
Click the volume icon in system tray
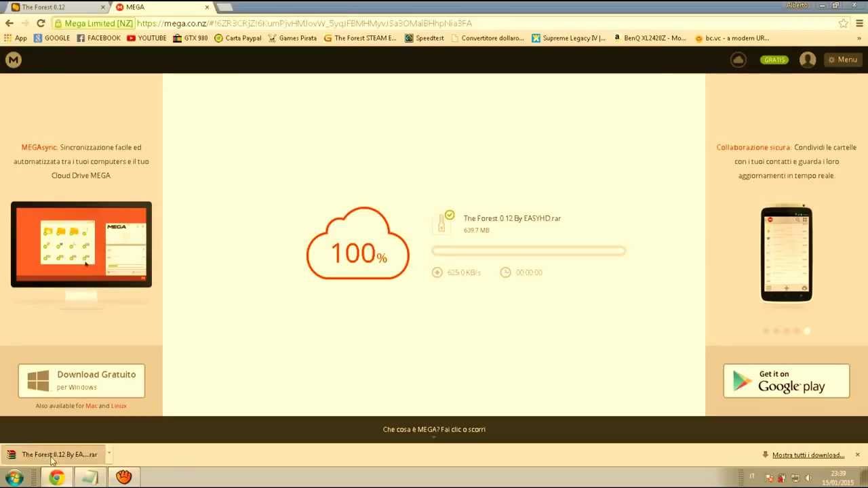[808, 478]
